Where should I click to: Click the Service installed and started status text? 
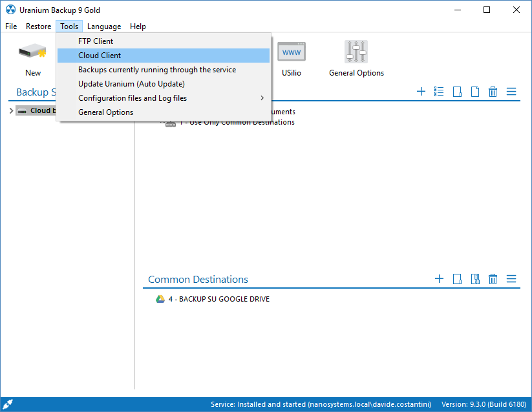pos(321,404)
